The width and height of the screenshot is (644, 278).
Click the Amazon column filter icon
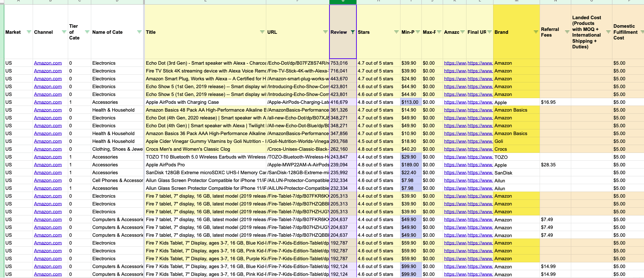463,32
